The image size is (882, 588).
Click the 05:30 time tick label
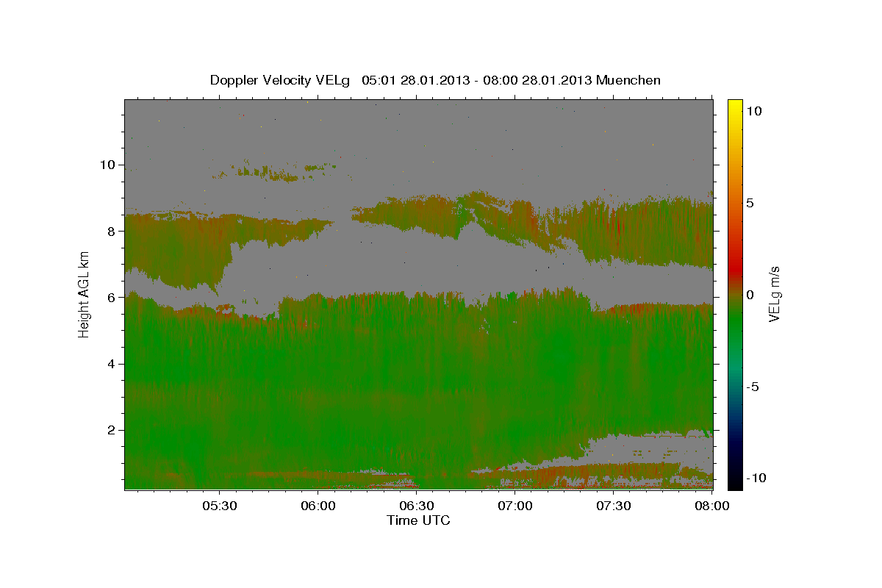[219, 506]
